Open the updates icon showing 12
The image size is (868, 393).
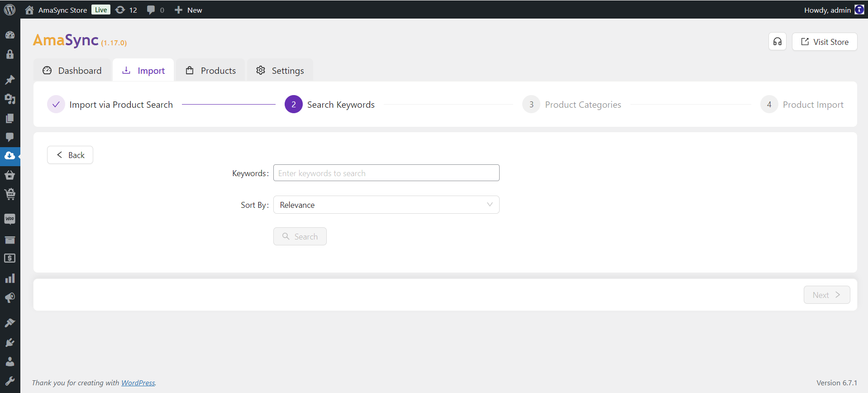(x=120, y=10)
